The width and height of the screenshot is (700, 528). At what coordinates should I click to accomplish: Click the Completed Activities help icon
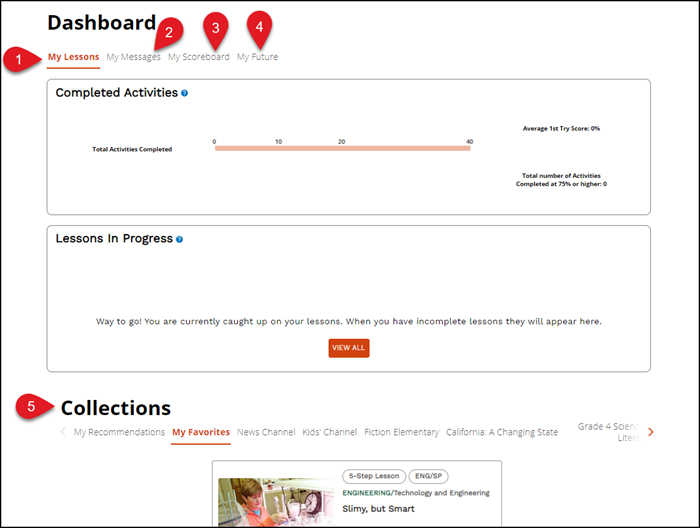(185, 93)
